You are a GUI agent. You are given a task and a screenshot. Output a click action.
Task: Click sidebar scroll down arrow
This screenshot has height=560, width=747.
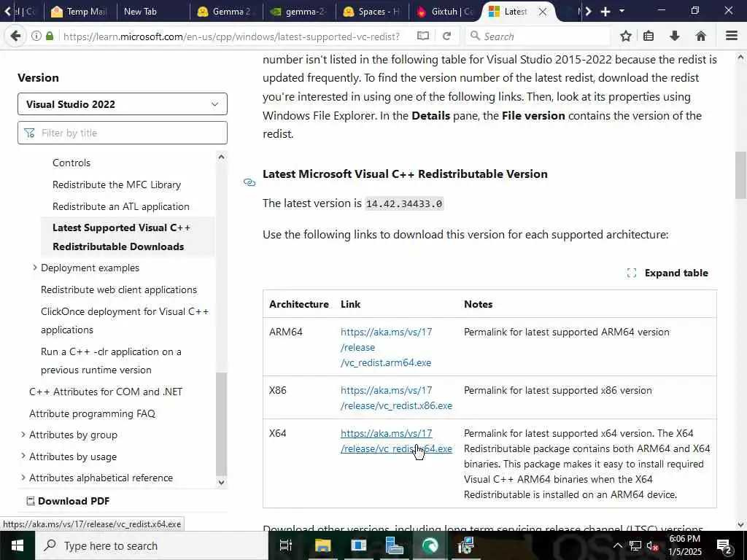[x=221, y=482]
